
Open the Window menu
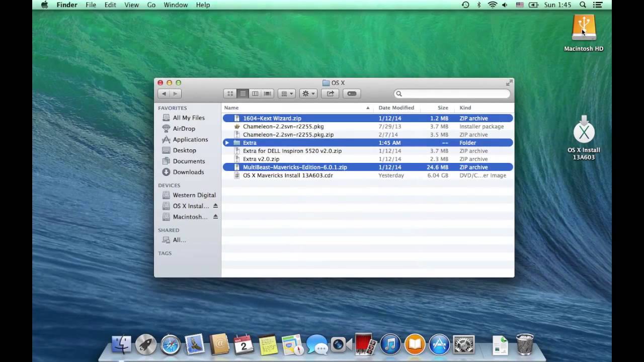pos(176,5)
